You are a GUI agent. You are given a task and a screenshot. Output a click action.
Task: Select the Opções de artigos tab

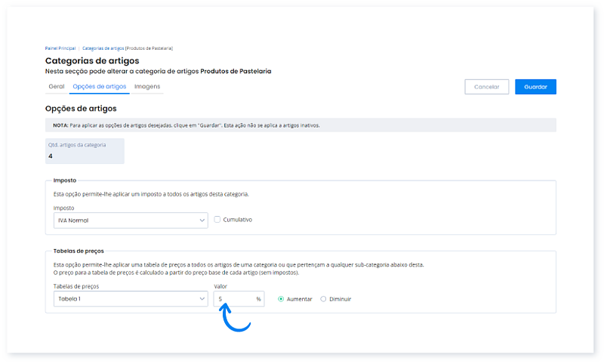pyautogui.click(x=99, y=87)
